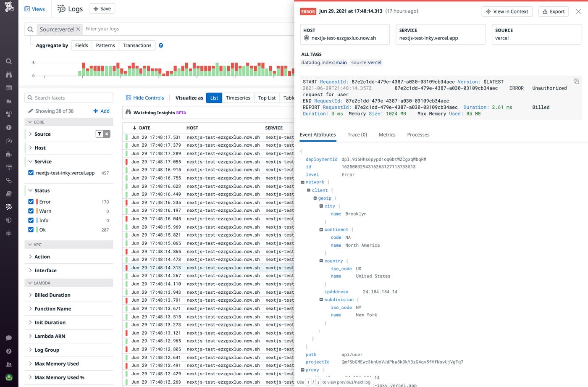Expand the Host facet in the sidebar
This screenshot has width=588, height=387.
click(x=40, y=147)
